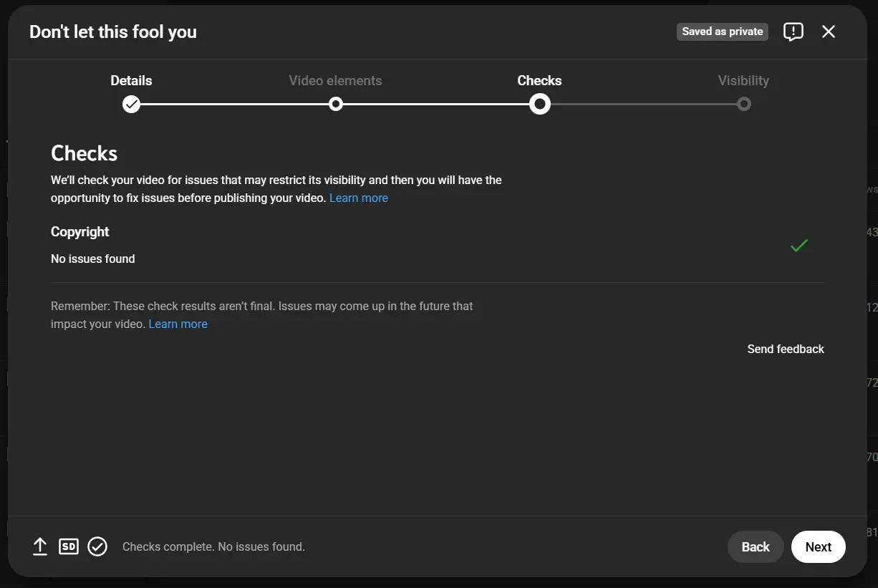Click the title "Don't let this fool you"

113,32
